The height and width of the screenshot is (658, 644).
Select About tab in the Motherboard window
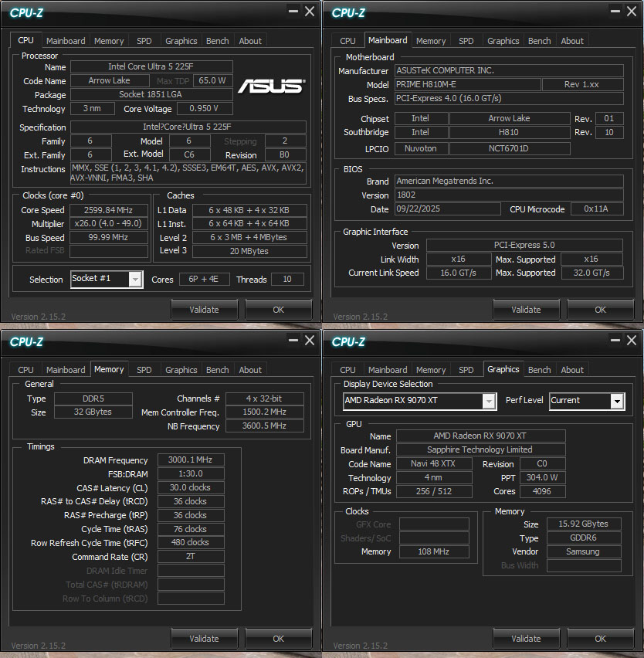[572, 41]
